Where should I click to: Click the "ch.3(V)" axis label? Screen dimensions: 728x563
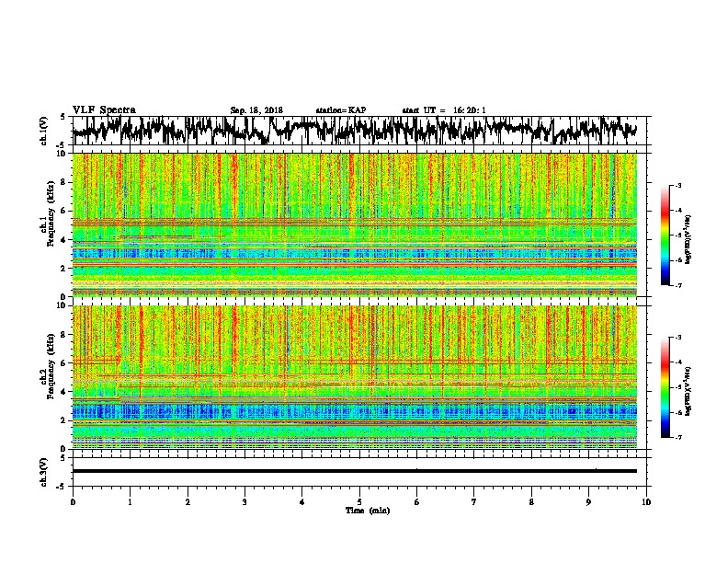coord(44,472)
